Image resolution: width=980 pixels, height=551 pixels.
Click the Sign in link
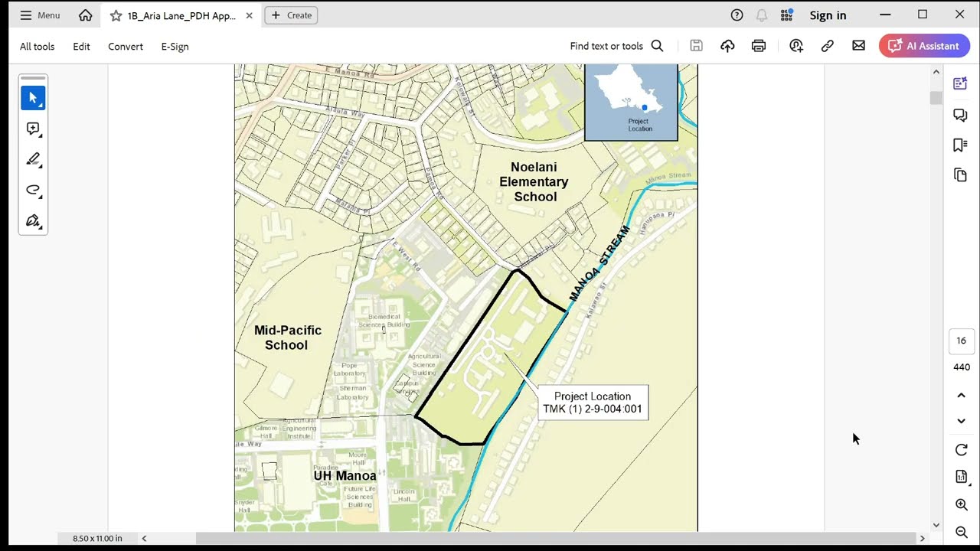(x=828, y=15)
